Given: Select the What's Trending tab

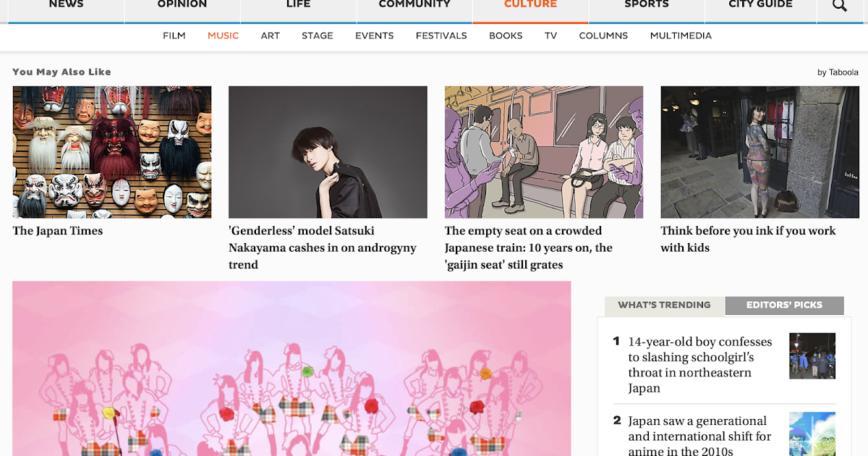Looking at the screenshot, I should [x=664, y=305].
